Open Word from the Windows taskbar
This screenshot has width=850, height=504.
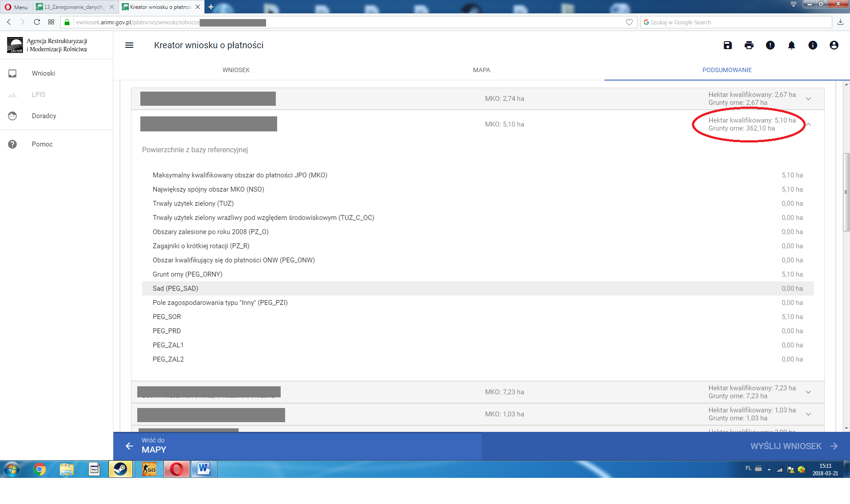click(x=204, y=469)
